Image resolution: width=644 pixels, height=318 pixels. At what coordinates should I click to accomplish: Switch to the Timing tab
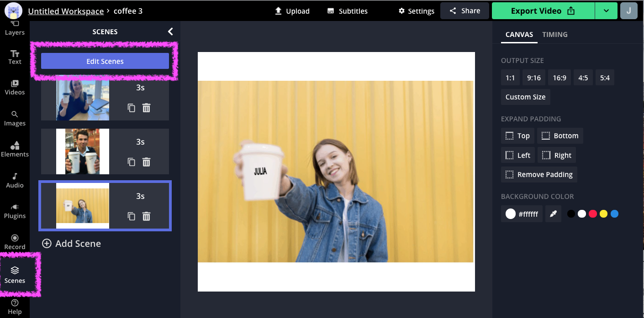[555, 34]
